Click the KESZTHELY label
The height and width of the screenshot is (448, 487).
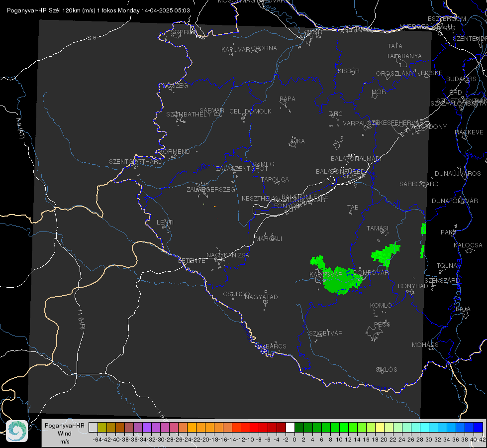(x=258, y=198)
